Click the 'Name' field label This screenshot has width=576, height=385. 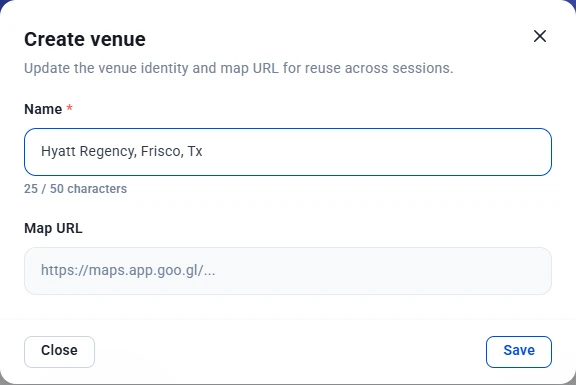coord(43,109)
